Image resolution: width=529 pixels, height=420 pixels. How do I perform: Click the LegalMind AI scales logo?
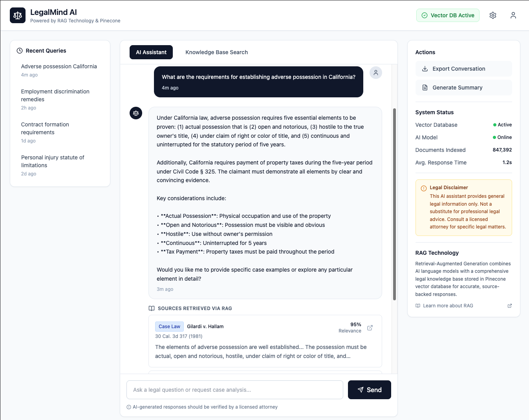click(18, 15)
